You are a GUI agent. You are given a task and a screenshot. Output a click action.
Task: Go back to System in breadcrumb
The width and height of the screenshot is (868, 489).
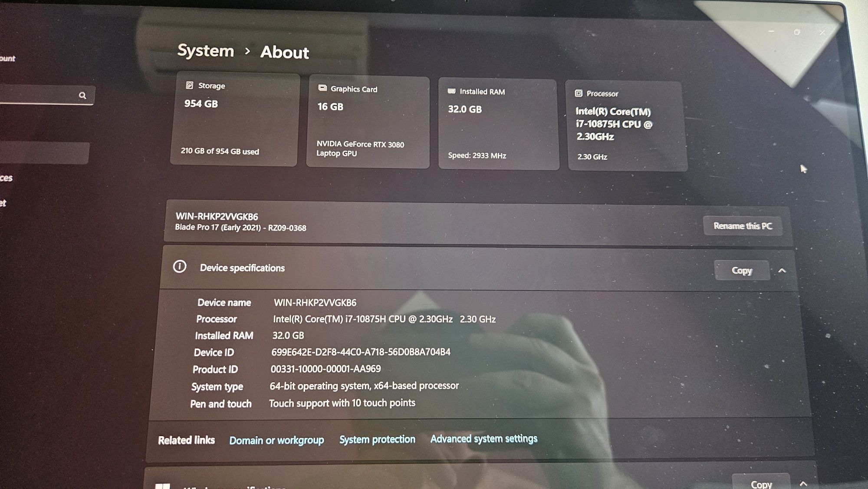206,50
